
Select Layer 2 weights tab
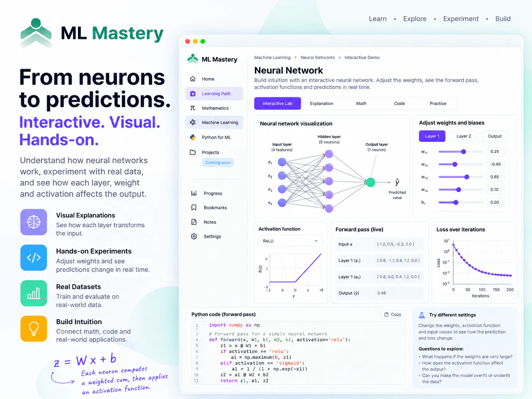(x=464, y=136)
